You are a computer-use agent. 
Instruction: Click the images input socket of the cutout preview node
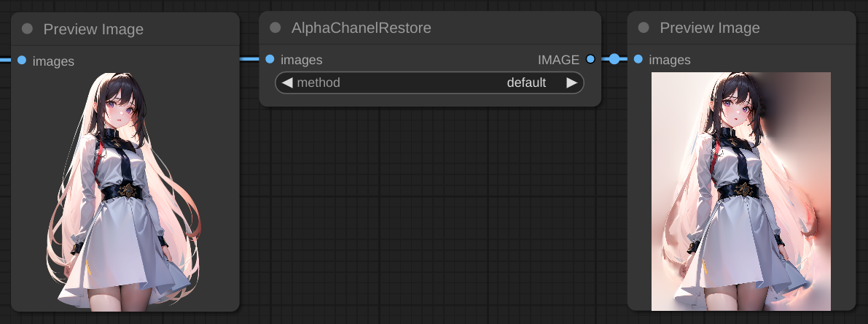[22, 60]
